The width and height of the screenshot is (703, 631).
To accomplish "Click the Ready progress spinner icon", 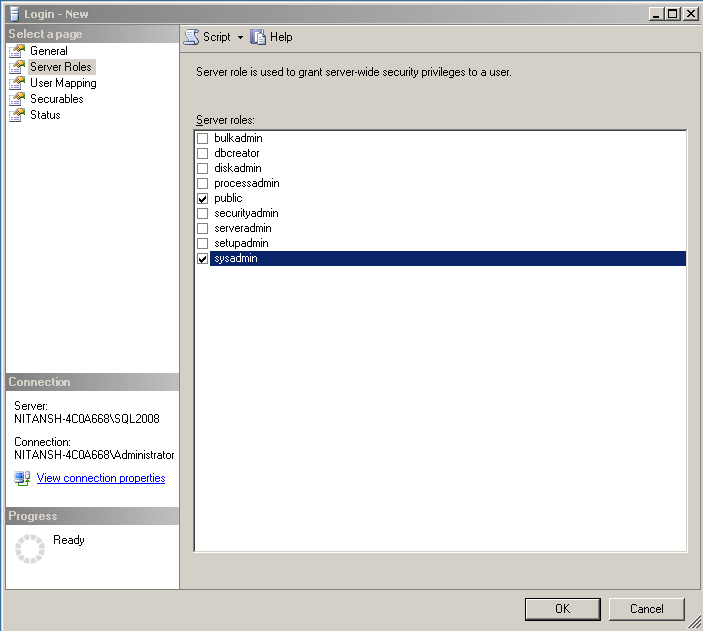I will tap(30, 548).
